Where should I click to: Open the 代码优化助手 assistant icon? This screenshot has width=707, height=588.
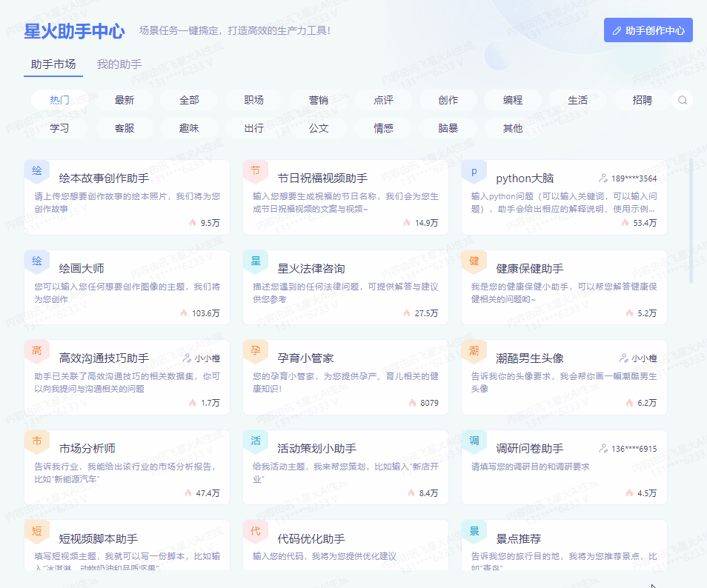pyautogui.click(x=255, y=531)
